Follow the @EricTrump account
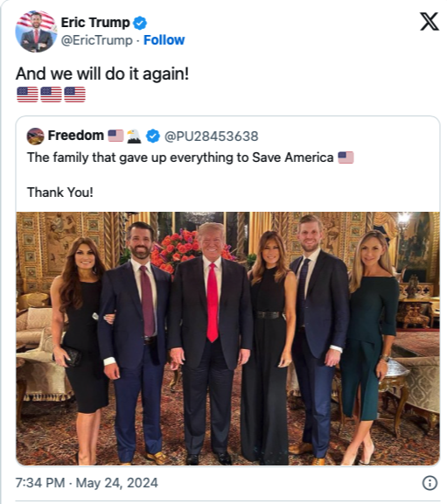 coord(164,40)
